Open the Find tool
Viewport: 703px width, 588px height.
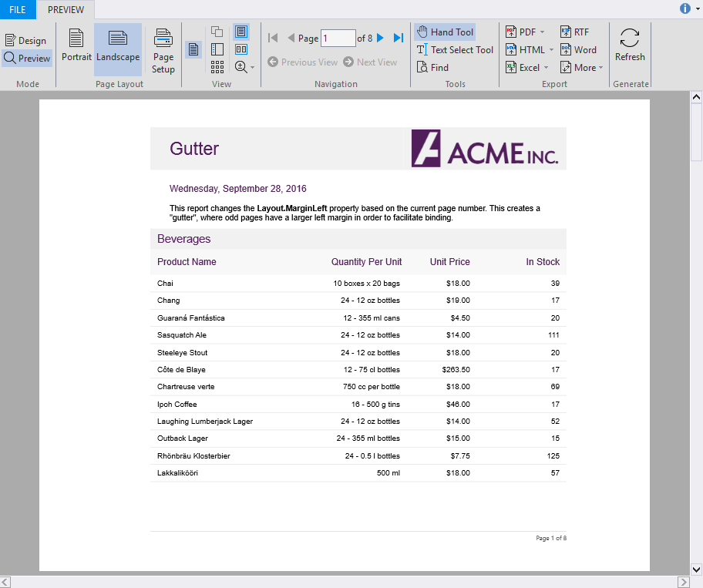[432, 68]
